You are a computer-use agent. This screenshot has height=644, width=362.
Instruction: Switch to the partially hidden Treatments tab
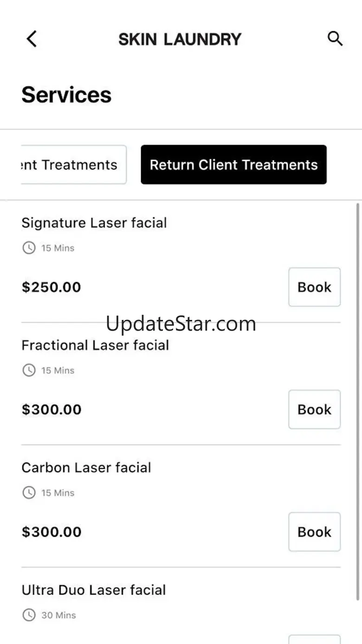tap(72, 165)
